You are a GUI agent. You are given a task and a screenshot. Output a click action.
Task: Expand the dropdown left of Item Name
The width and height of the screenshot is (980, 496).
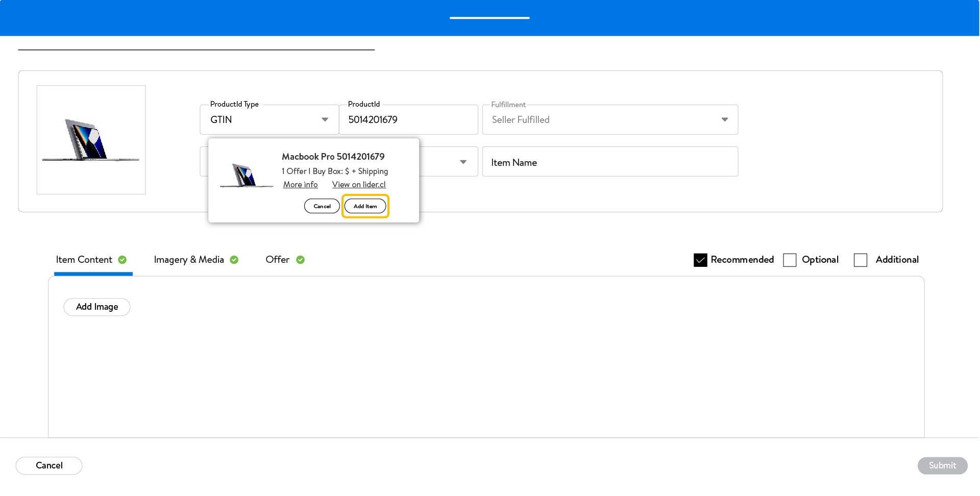(x=462, y=162)
